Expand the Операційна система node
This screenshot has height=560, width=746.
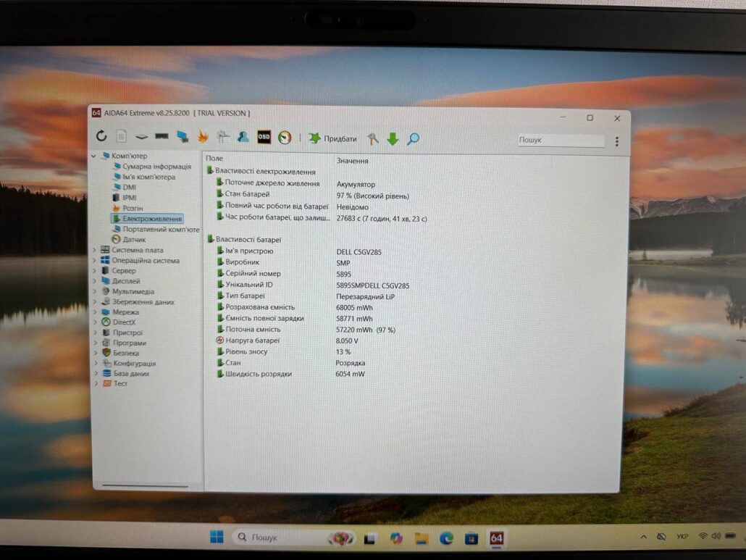(x=94, y=261)
